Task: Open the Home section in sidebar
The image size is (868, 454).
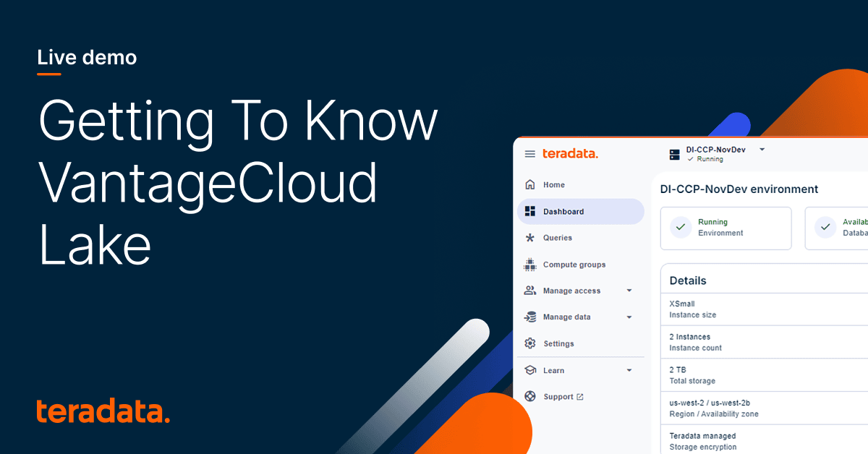Action: (553, 184)
